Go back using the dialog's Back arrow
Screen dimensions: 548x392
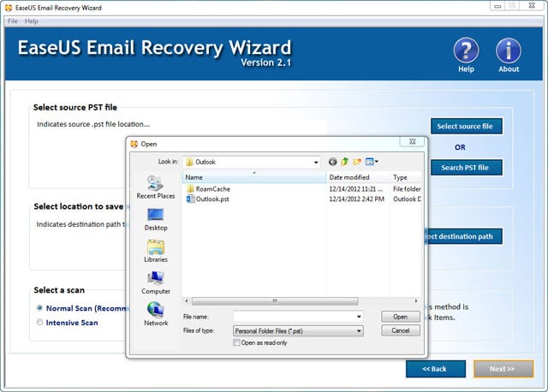pyautogui.click(x=333, y=161)
